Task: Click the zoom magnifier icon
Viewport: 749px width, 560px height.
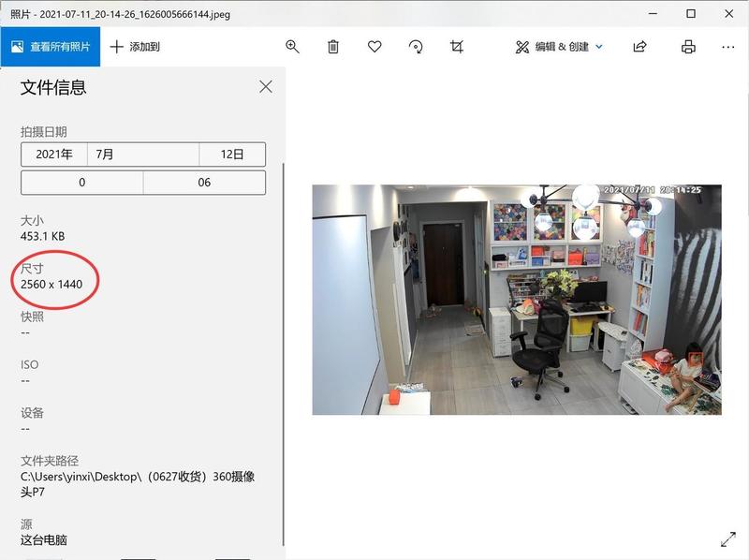Action: click(292, 47)
